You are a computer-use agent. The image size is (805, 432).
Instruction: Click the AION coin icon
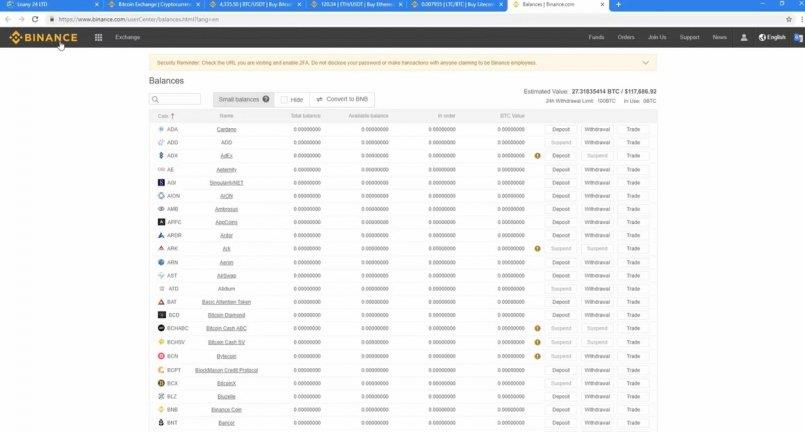click(x=161, y=196)
